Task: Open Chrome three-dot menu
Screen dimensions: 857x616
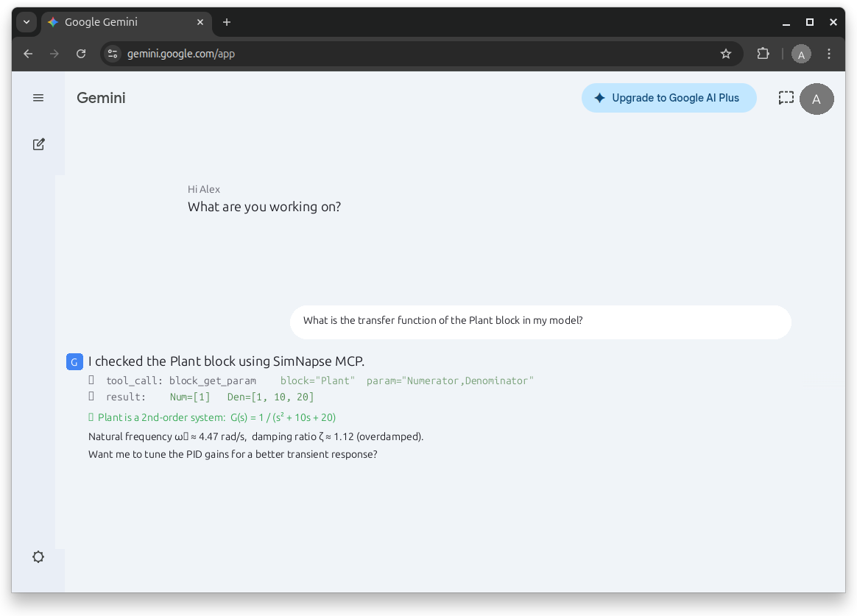Action: pyautogui.click(x=829, y=54)
